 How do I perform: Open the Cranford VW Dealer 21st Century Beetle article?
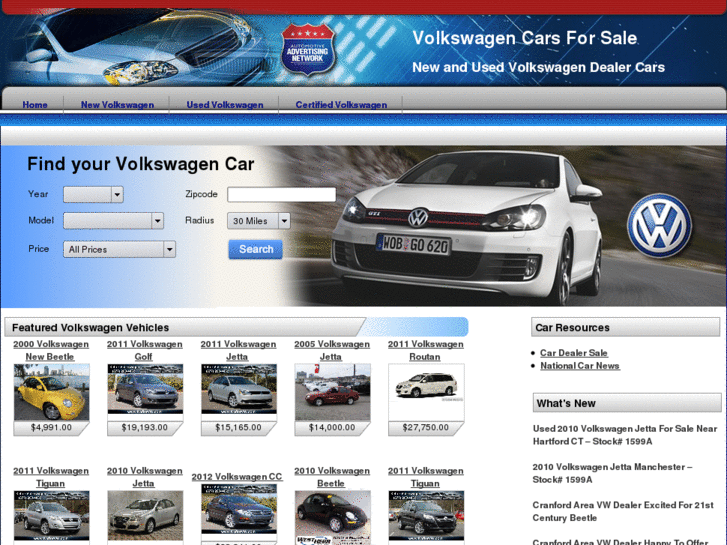click(623, 511)
